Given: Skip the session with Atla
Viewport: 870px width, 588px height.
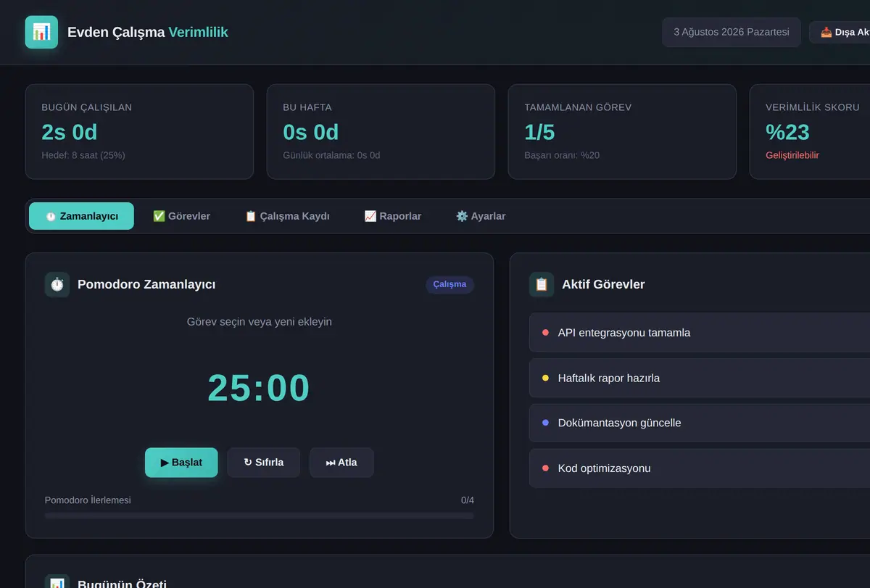Looking at the screenshot, I should pos(341,463).
